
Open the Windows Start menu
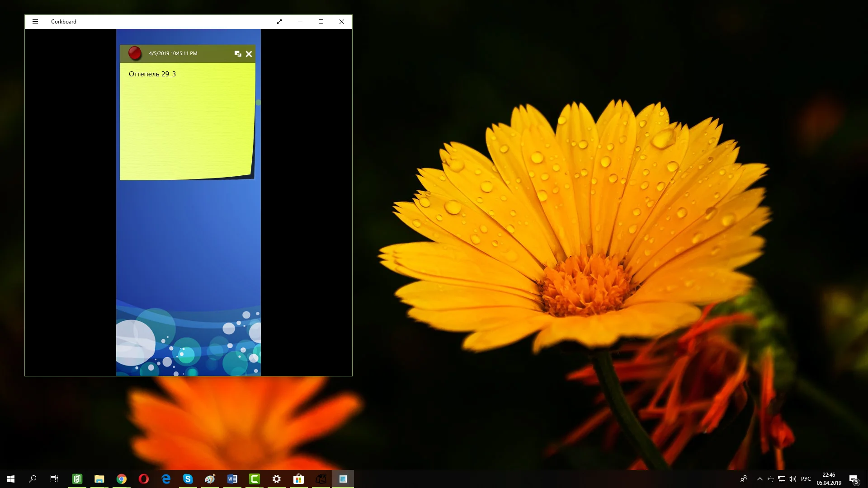click(11, 479)
